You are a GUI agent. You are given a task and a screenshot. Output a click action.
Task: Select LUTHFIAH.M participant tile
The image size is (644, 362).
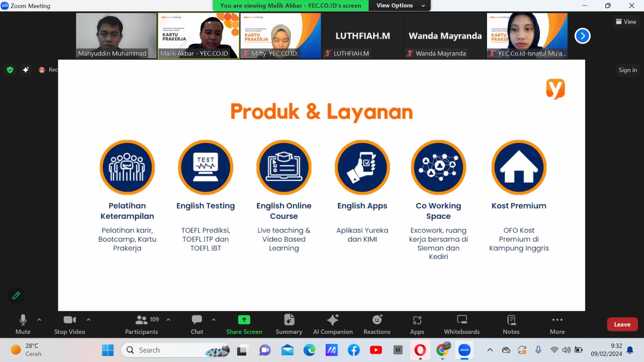point(363,36)
